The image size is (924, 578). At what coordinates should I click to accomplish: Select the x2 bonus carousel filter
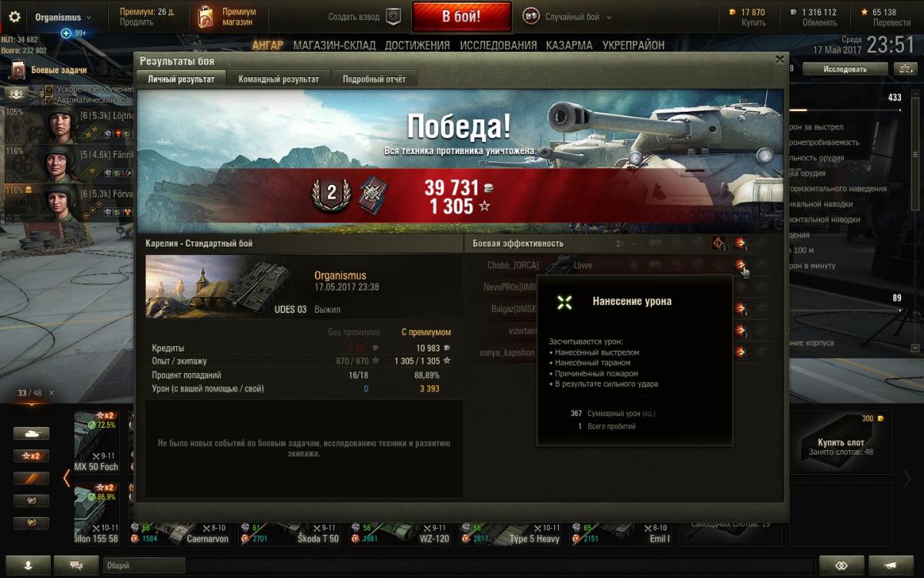coord(31,455)
